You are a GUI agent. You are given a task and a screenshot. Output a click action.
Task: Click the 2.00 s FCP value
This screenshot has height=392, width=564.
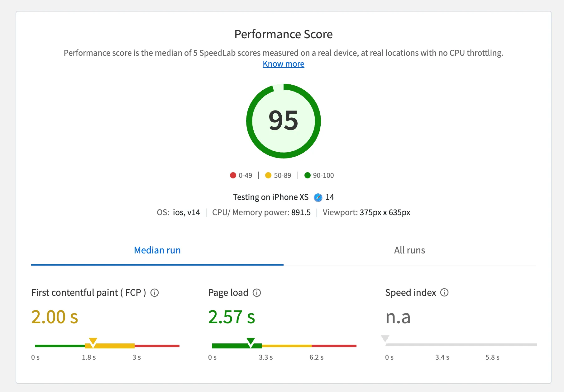(55, 317)
